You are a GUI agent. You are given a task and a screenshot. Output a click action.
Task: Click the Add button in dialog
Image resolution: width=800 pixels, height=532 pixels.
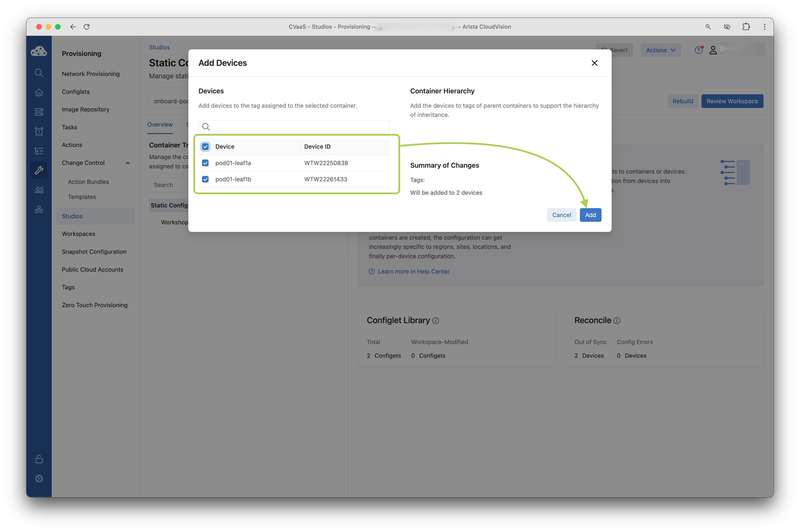(x=590, y=215)
